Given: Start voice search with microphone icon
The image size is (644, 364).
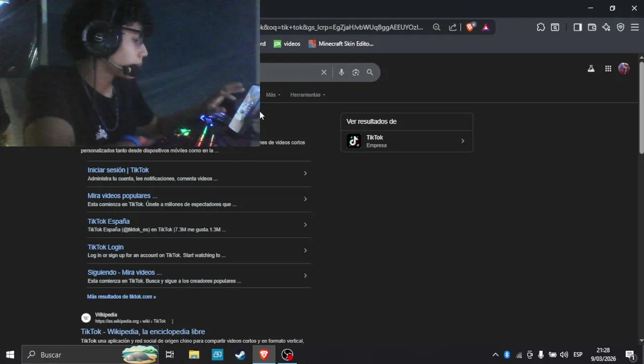Looking at the screenshot, I should [x=341, y=72].
